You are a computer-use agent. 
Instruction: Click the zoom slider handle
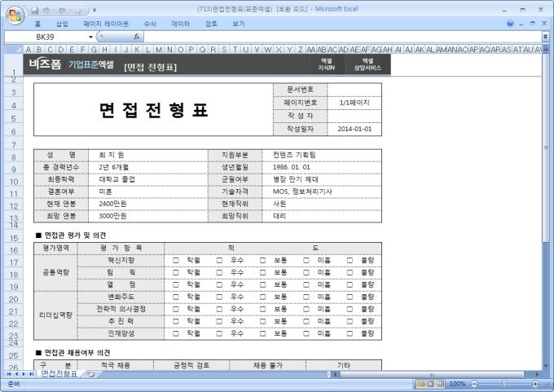[x=504, y=384]
